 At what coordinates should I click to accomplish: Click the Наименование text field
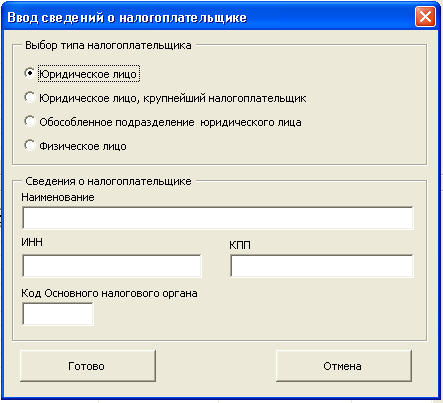pos(218,218)
